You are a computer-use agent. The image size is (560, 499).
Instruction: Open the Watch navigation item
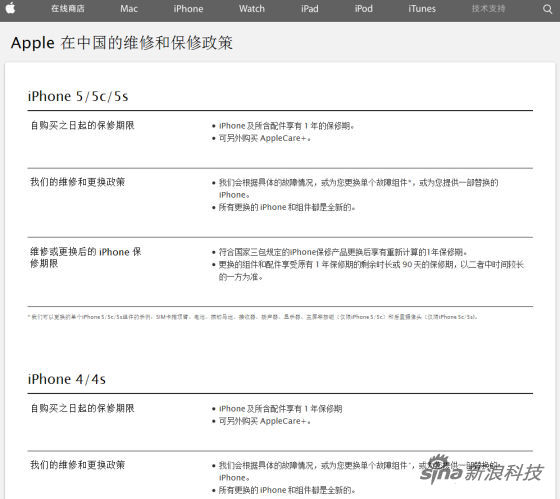[252, 9]
